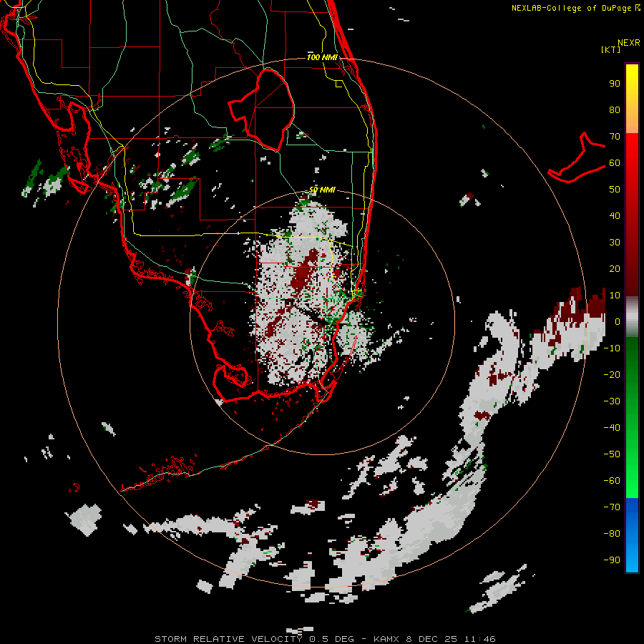Click the 70 value on velocity scale
The width and height of the screenshot is (644, 644).
615,137
